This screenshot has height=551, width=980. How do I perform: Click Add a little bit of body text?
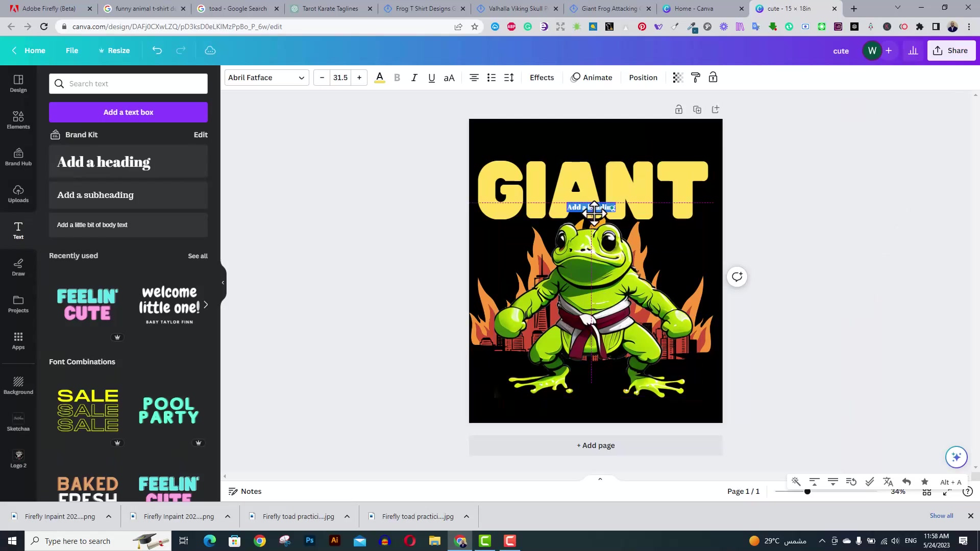(x=128, y=225)
